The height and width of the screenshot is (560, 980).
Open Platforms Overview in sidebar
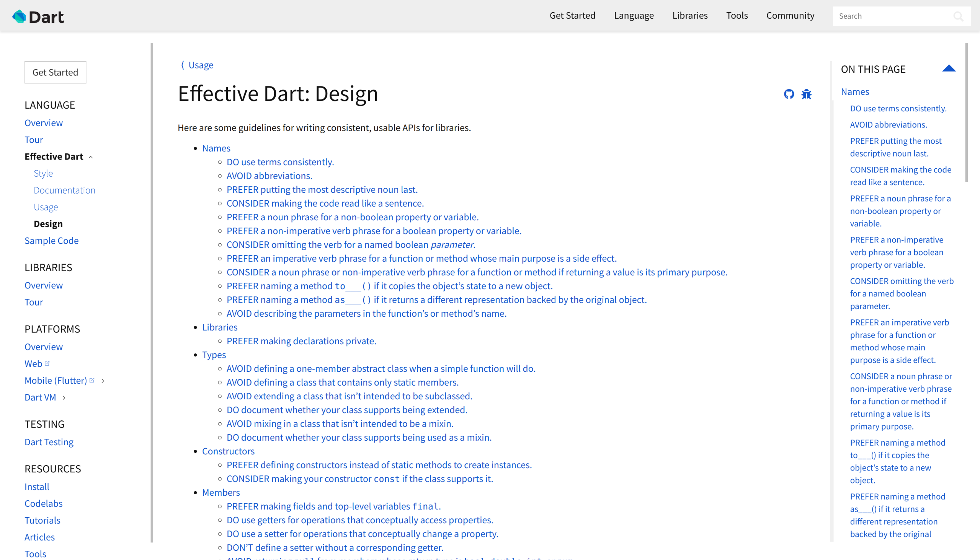(44, 347)
